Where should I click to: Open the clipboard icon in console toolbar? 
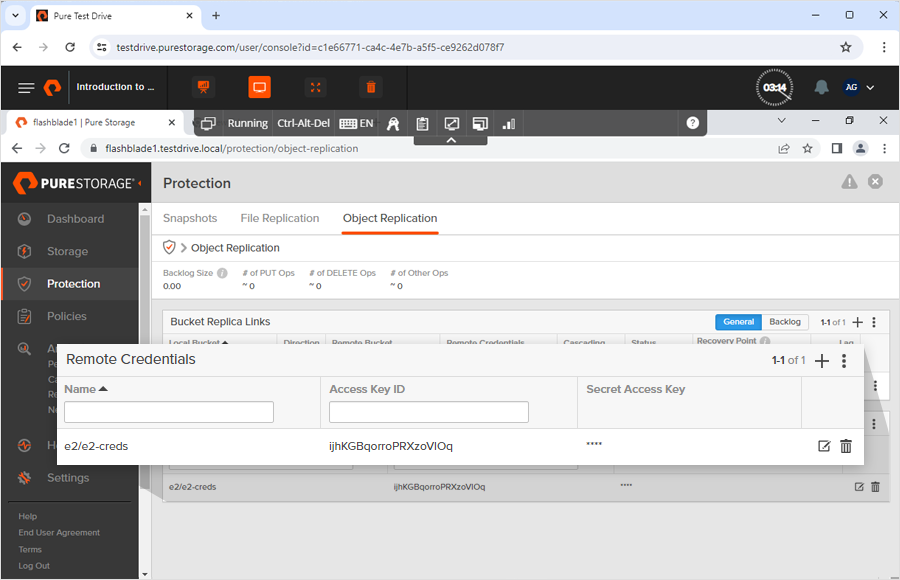[422, 123]
